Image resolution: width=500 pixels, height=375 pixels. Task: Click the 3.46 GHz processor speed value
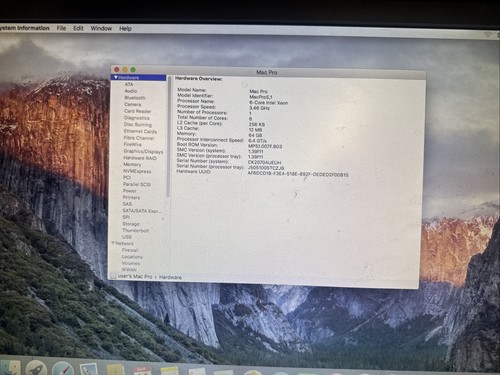pos(259,108)
